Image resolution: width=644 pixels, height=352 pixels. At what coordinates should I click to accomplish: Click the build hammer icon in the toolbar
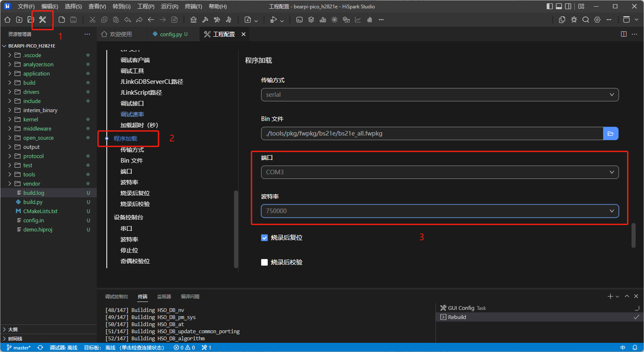(205, 20)
